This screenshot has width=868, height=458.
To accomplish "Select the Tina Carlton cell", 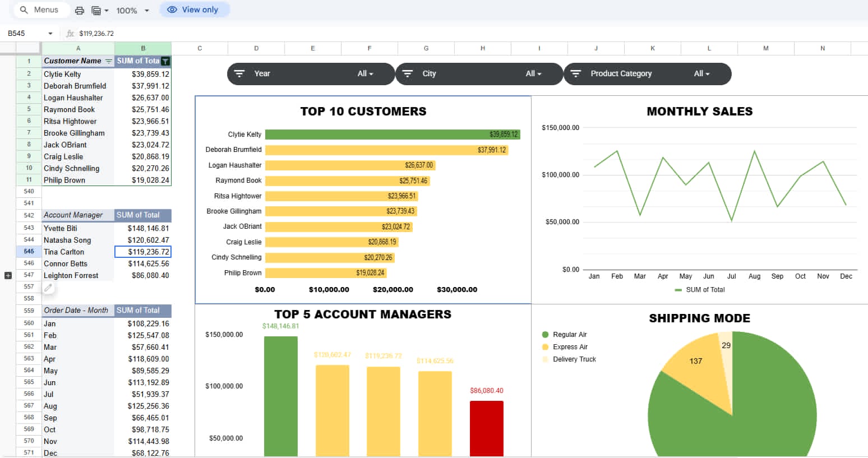I will click(x=78, y=252).
